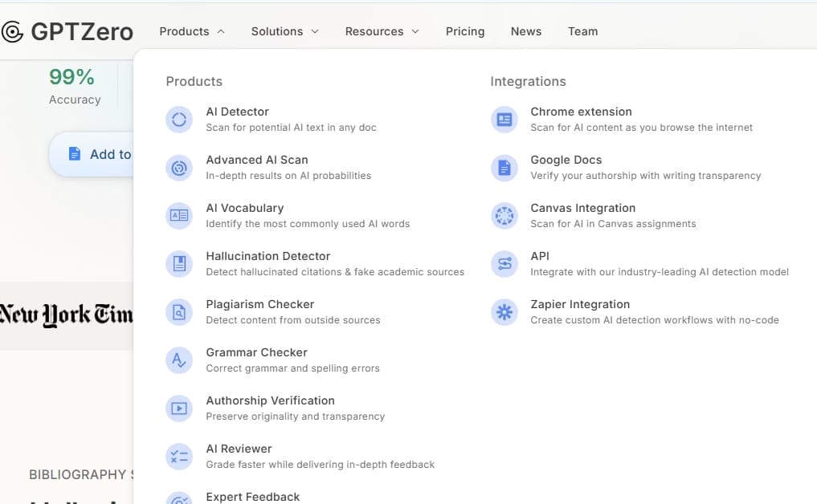This screenshot has width=817, height=504.
Task: Click the API connector icon
Action: tap(504, 264)
